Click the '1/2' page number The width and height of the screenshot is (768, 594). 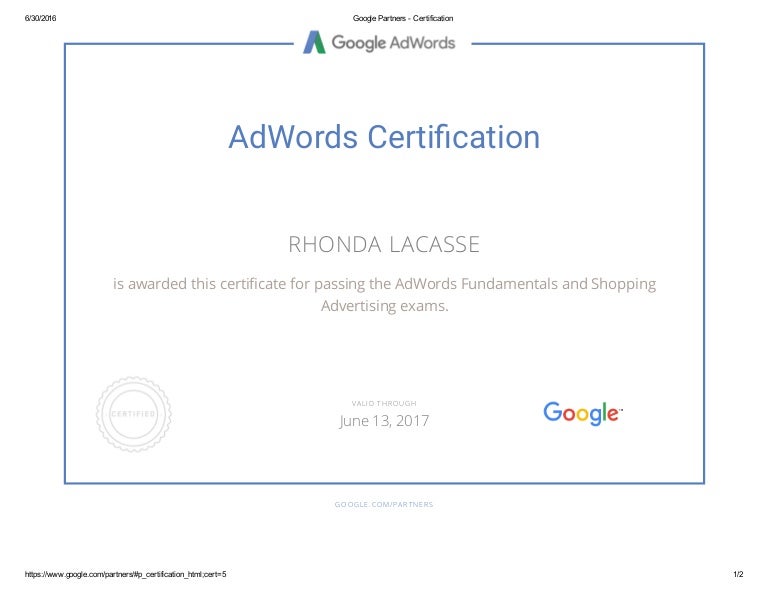pos(738,574)
